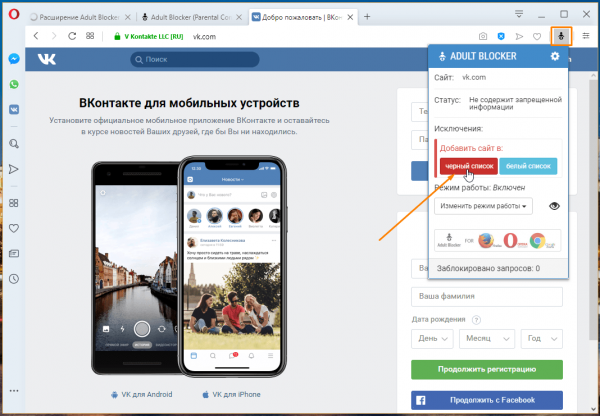Viewport: 600px width, 416px height.
Task: Click the Adult Blocker extension icon
Action: pos(561,36)
